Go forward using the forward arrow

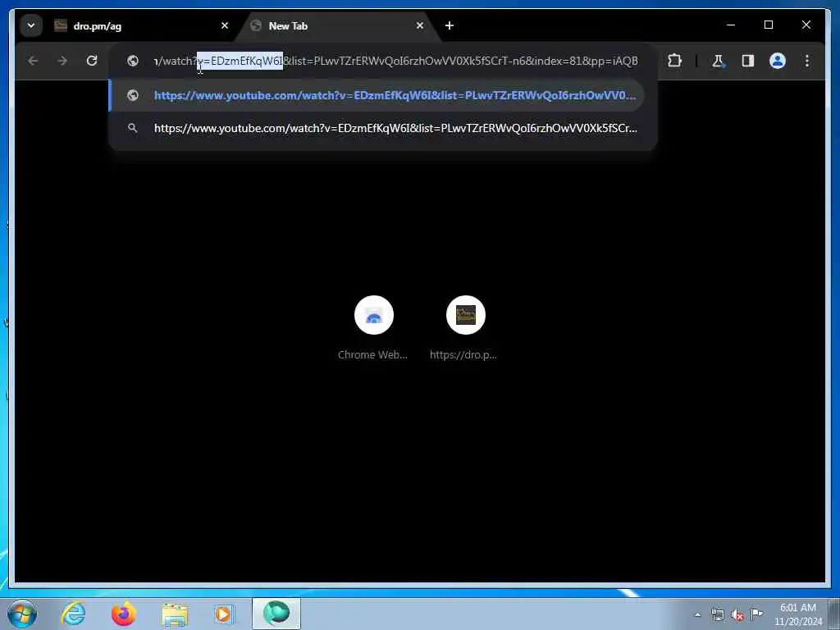62,61
